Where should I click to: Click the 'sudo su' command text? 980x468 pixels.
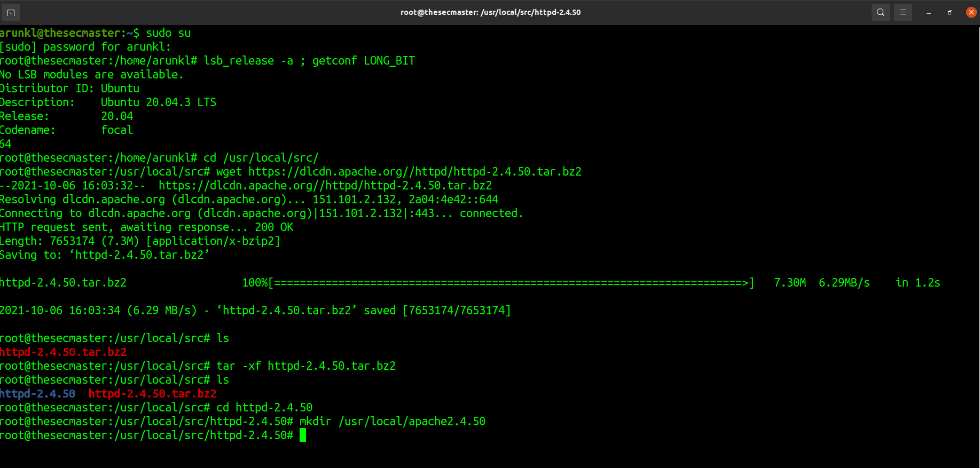(x=168, y=33)
